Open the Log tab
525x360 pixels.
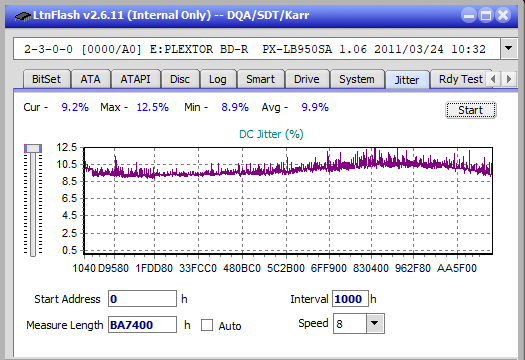click(218, 79)
